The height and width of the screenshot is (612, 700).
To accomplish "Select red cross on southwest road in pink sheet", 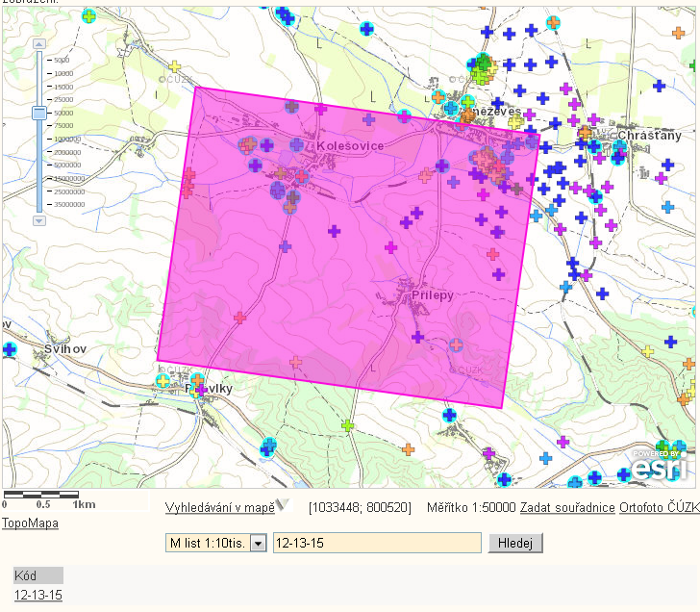I will pyautogui.click(x=239, y=318).
